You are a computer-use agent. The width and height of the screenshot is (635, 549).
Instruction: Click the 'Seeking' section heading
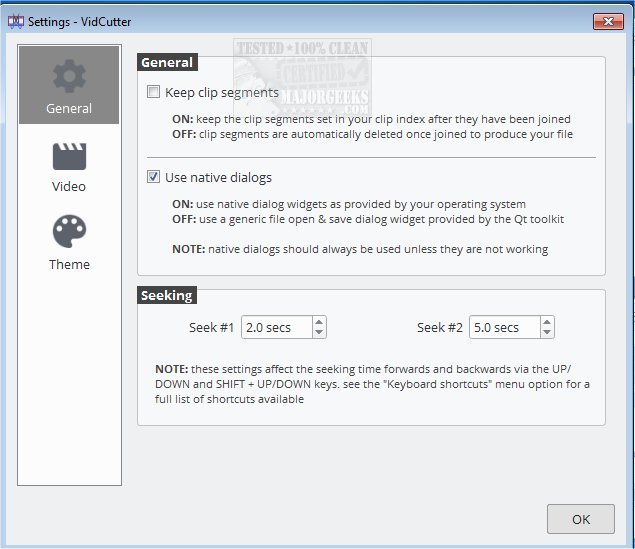click(167, 295)
